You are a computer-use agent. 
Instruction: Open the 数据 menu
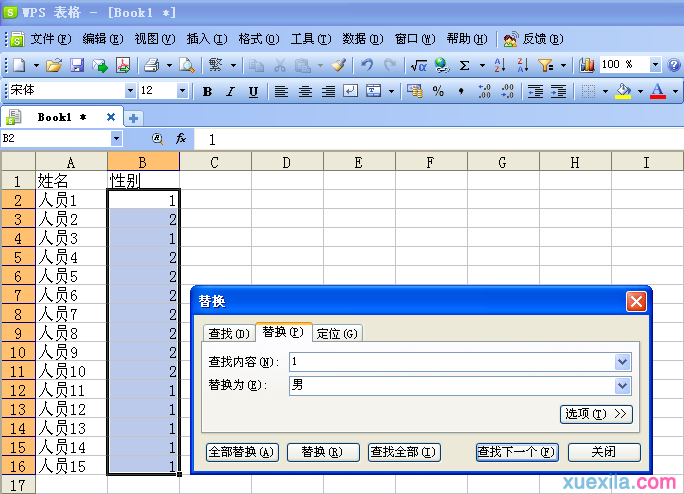(363, 39)
